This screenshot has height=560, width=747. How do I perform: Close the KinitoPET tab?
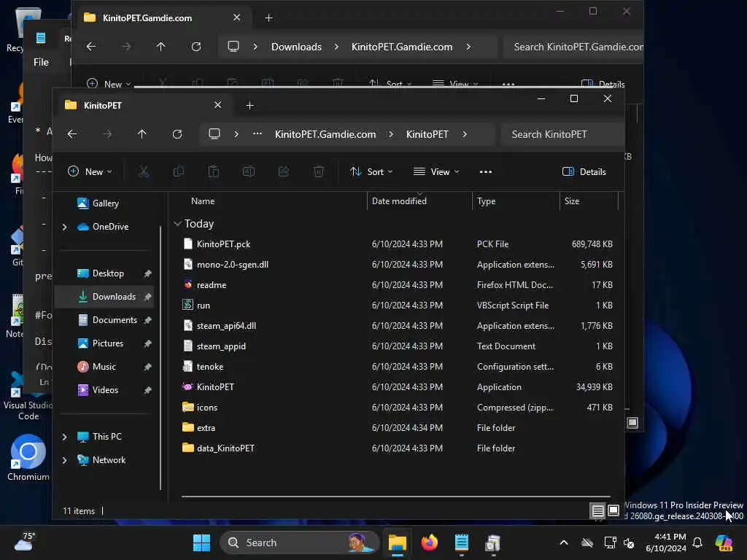point(217,105)
